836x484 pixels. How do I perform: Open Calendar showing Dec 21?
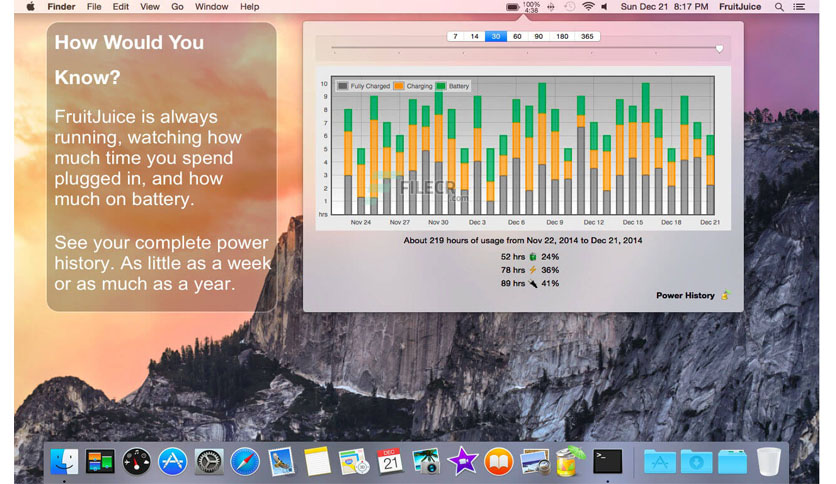click(x=390, y=461)
